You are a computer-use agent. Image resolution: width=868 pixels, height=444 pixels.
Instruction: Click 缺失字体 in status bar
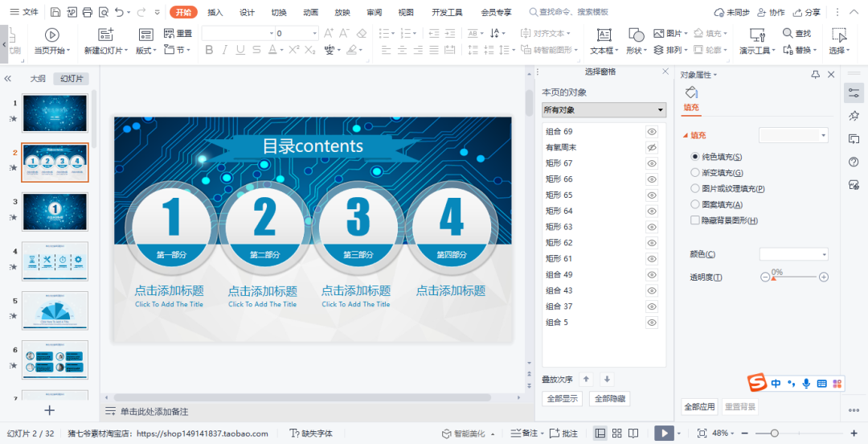[x=312, y=434]
